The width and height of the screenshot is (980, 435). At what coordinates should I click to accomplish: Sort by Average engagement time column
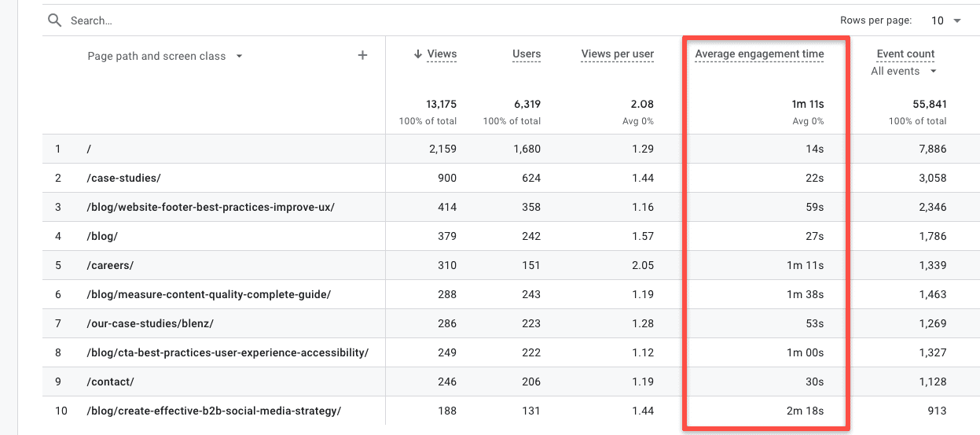click(x=759, y=54)
